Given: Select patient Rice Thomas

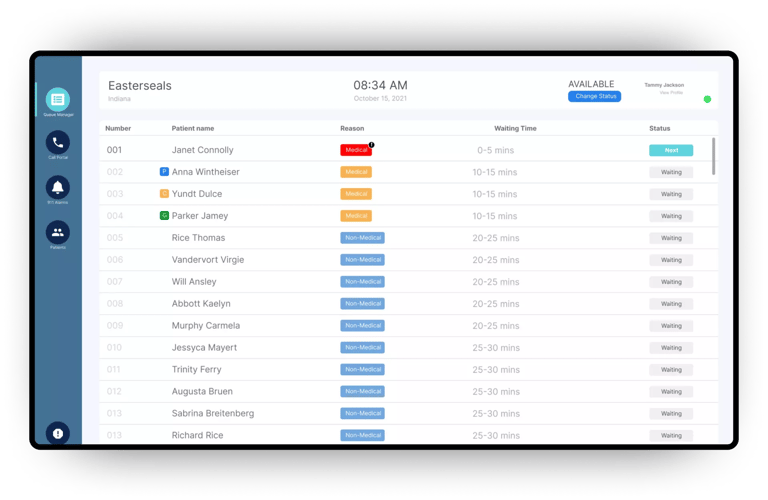Looking at the screenshot, I should tap(198, 238).
